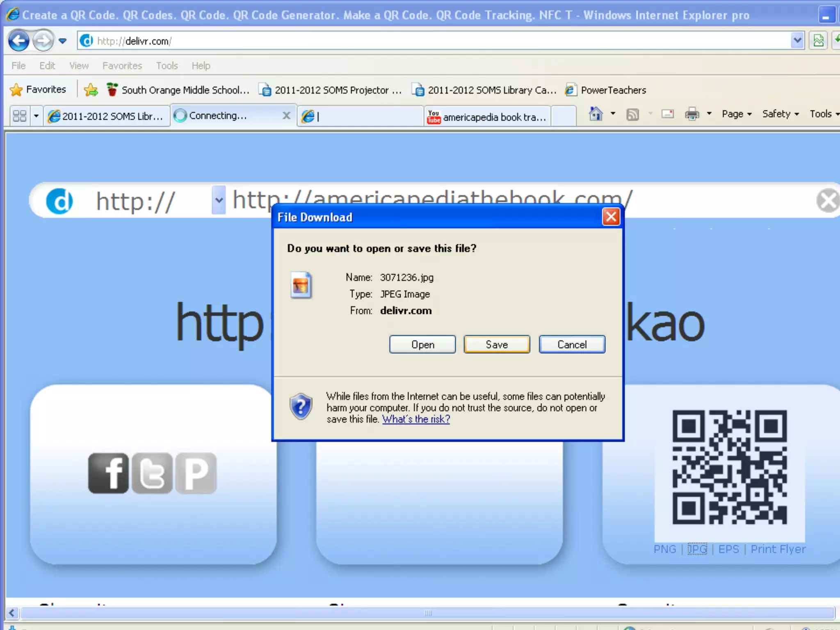
Task: Open the Favorites menu in menu bar
Action: click(122, 66)
